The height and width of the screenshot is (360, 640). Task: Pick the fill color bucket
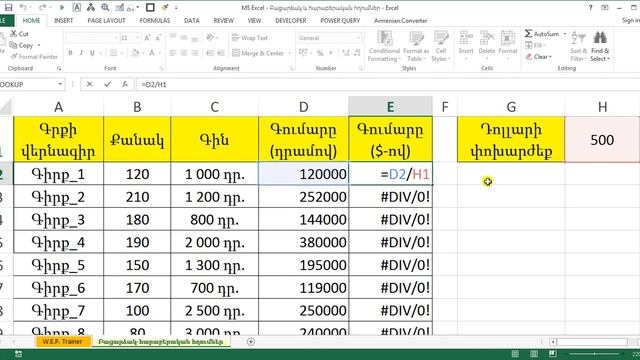coord(135,53)
